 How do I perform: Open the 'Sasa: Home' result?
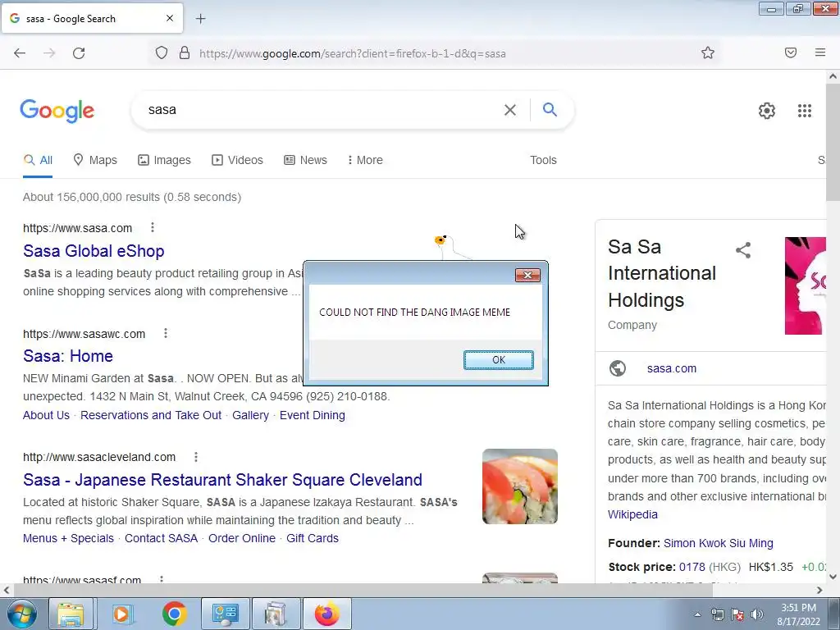point(68,356)
